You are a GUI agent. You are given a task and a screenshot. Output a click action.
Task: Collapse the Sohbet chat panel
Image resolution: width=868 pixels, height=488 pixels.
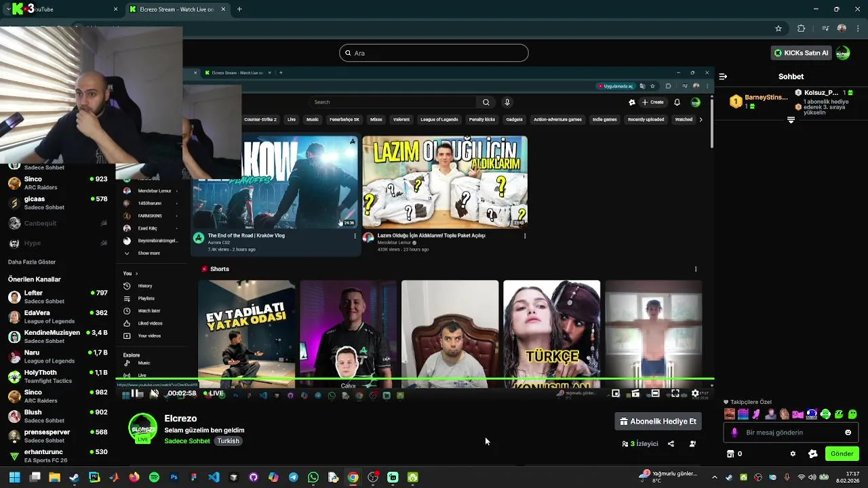pyautogui.click(x=723, y=77)
